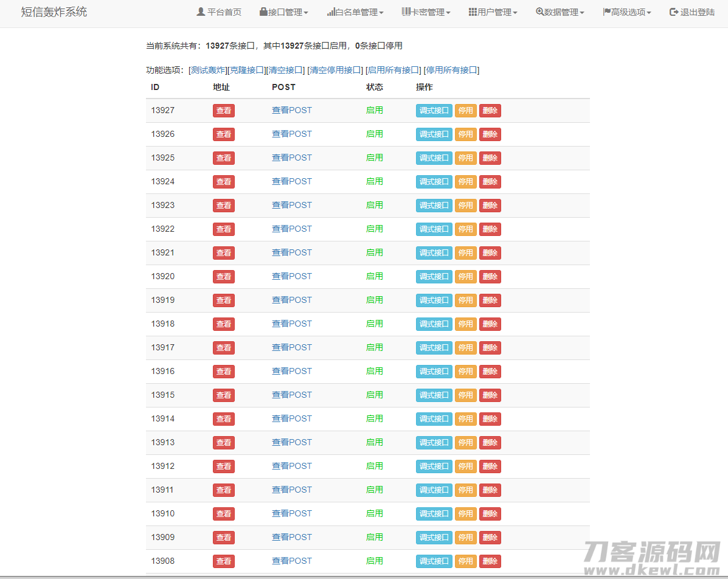
Task: Click the lock icon on 接口管理 menu
Action: [x=264, y=11]
